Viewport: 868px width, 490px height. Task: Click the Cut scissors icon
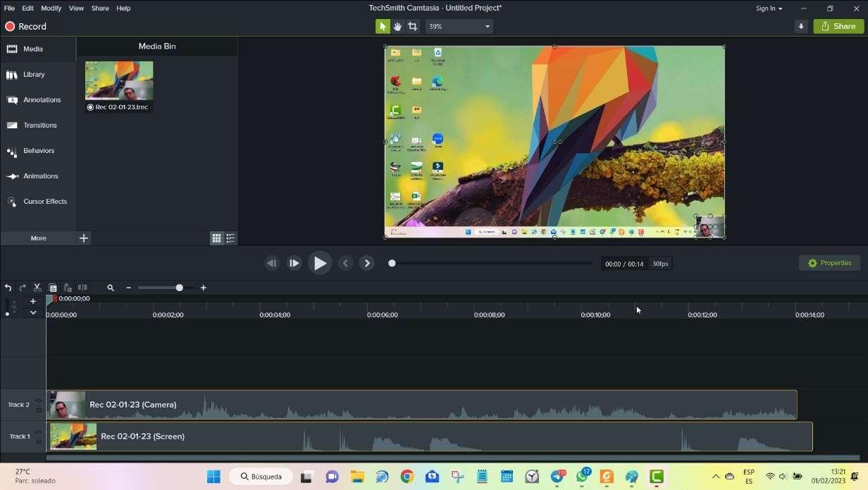click(x=37, y=288)
